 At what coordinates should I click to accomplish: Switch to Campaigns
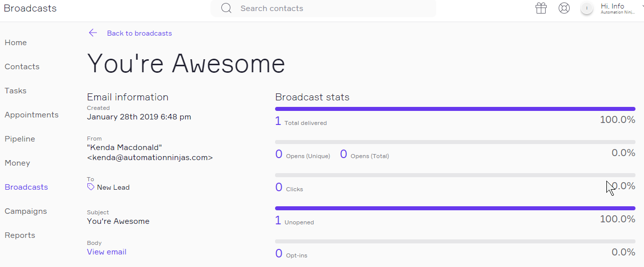(x=26, y=211)
